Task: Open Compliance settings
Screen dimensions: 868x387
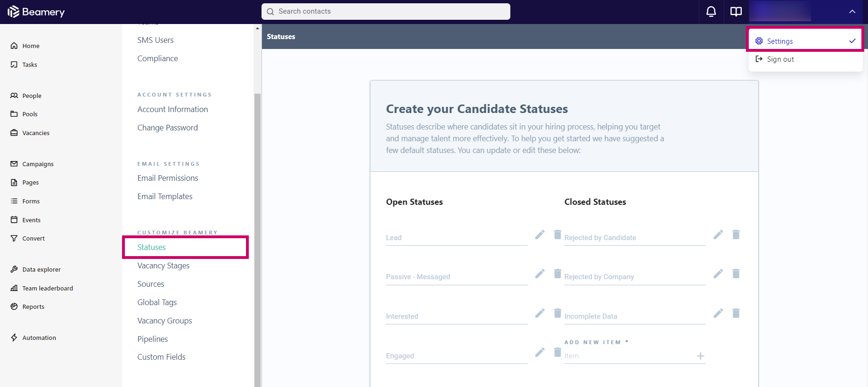Action: (x=158, y=58)
